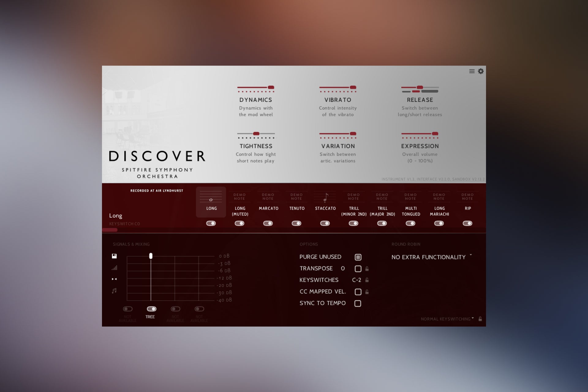Toggle the lock beside Normal Keyswitching

click(480, 319)
